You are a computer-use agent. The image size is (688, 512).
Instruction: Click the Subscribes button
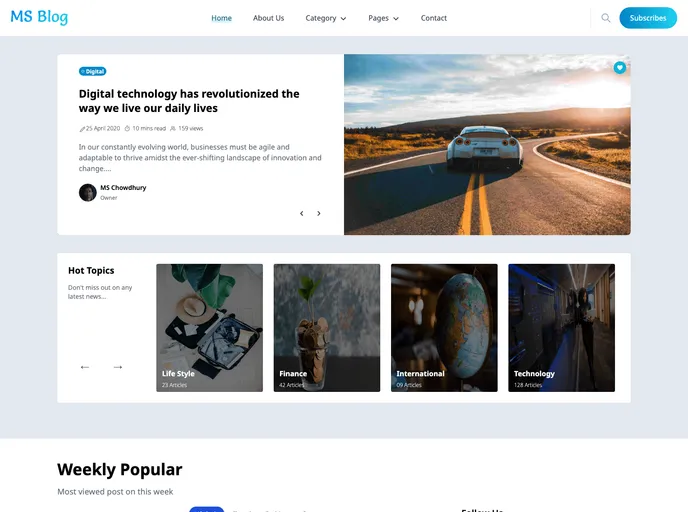click(648, 18)
